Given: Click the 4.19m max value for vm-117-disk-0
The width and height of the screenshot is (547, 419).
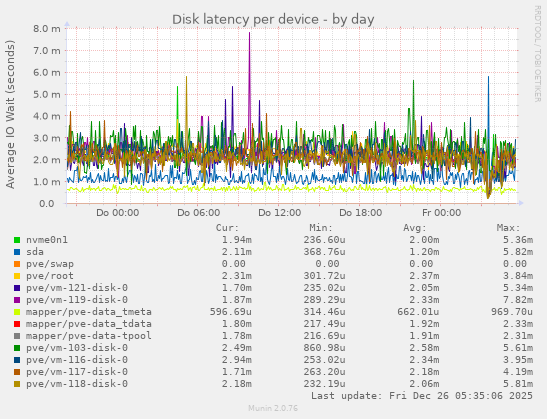Looking at the screenshot, I should [518, 372].
